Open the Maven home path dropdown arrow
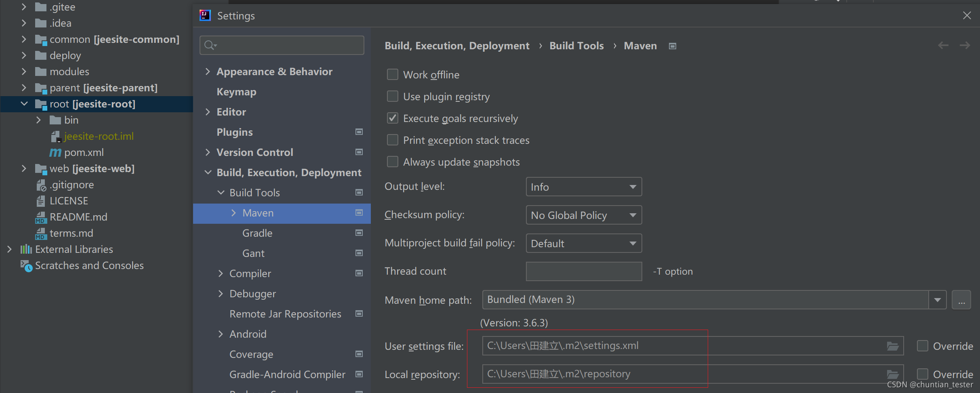 (x=938, y=300)
